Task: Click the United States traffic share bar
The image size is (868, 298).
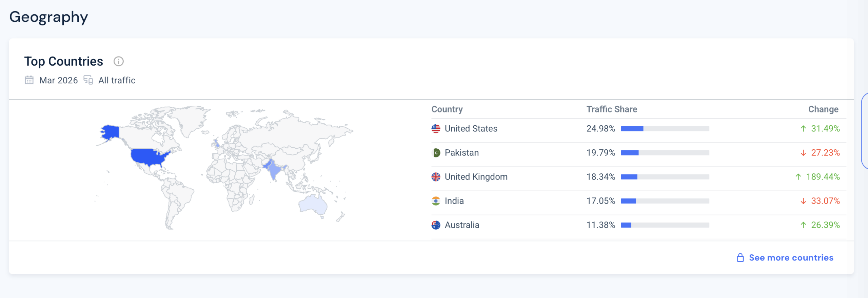Action: click(665, 129)
